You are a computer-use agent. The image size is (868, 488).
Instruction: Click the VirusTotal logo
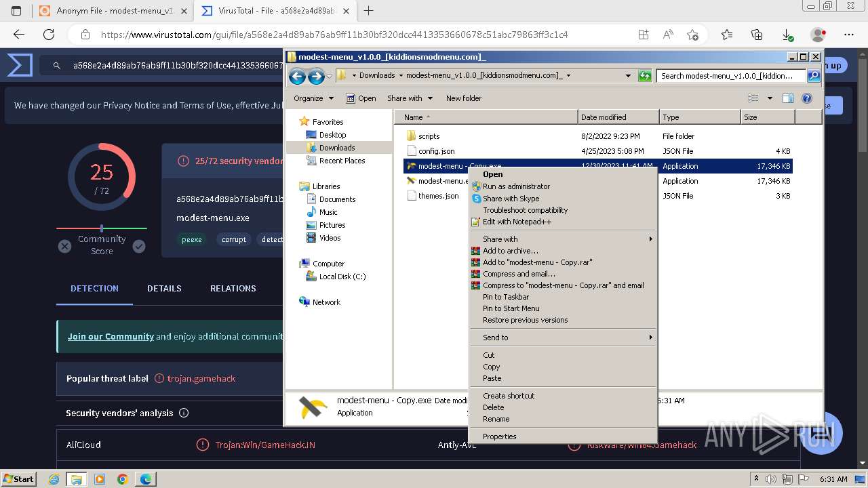click(20, 65)
